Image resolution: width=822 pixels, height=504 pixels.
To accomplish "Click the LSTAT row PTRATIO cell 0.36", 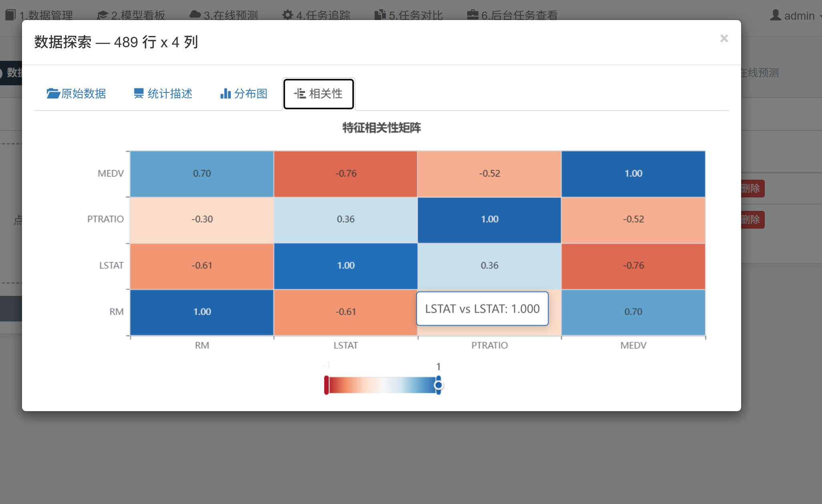I will (489, 266).
